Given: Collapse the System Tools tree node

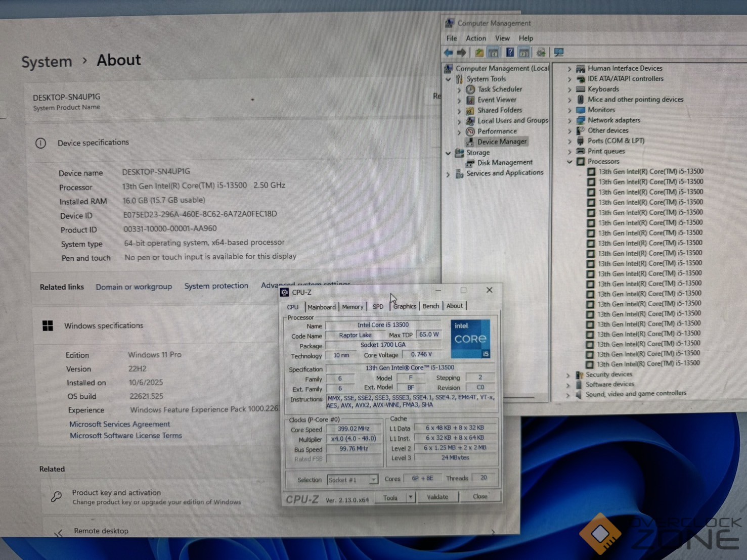Looking at the screenshot, I should click(448, 79).
